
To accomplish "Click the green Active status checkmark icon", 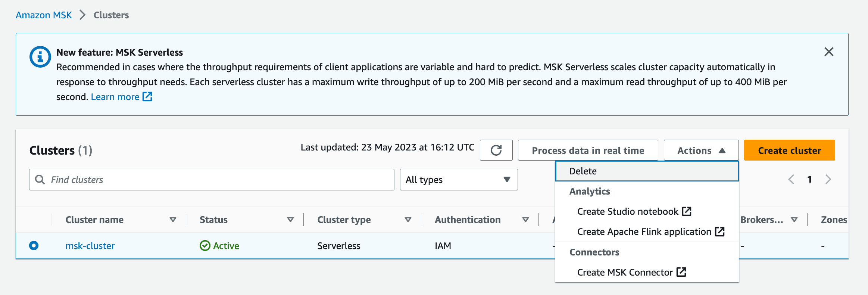I will (x=205, y=246).
